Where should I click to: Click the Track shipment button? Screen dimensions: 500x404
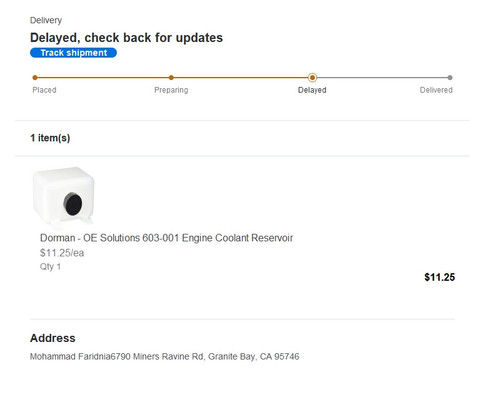(x=73, y=53)
